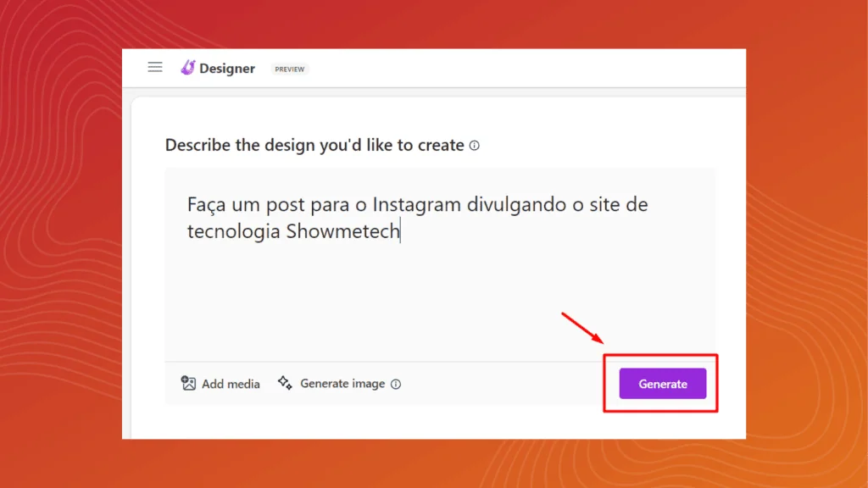The width and height of the screenshot is (868, 488).
Task: Open the info tooltip beside the describe heading
Action: point(474,145)
